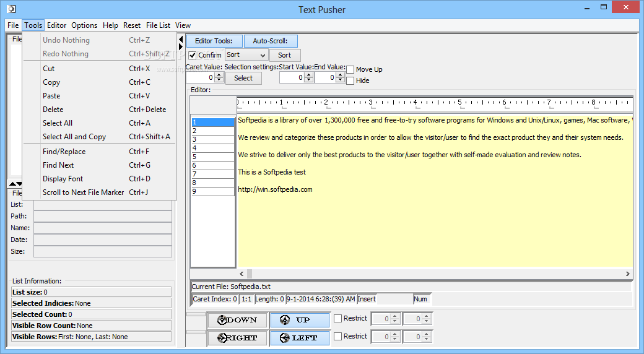
Task: Increase Start Value with up spinner
Action: pyautogui.click(x=309, y=75)
